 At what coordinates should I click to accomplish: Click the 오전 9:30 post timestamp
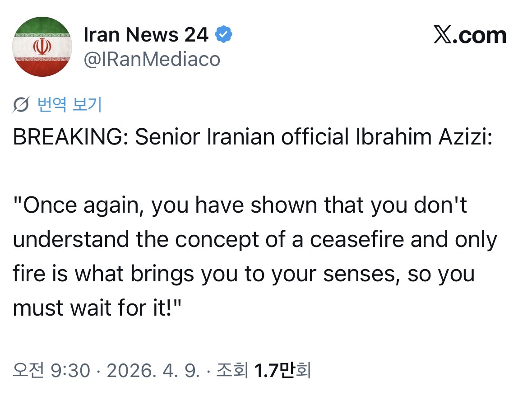(x=51, y=371)
